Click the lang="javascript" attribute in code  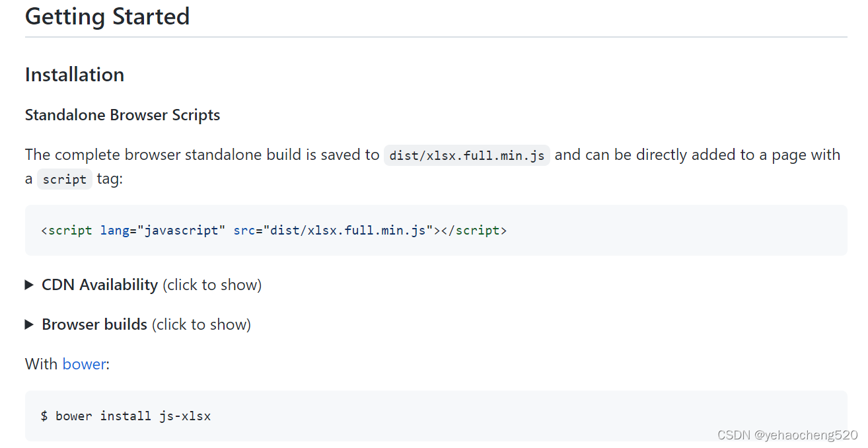[163, 230]
